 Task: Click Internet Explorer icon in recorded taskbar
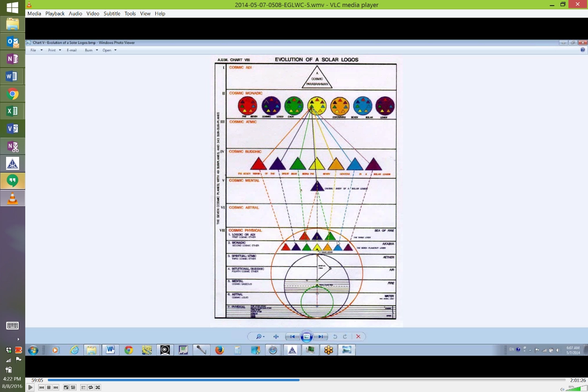click(x=74, y=350)
